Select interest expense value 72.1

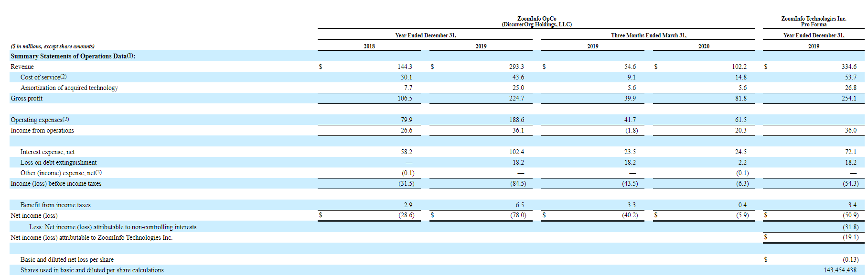click(851, 152)
